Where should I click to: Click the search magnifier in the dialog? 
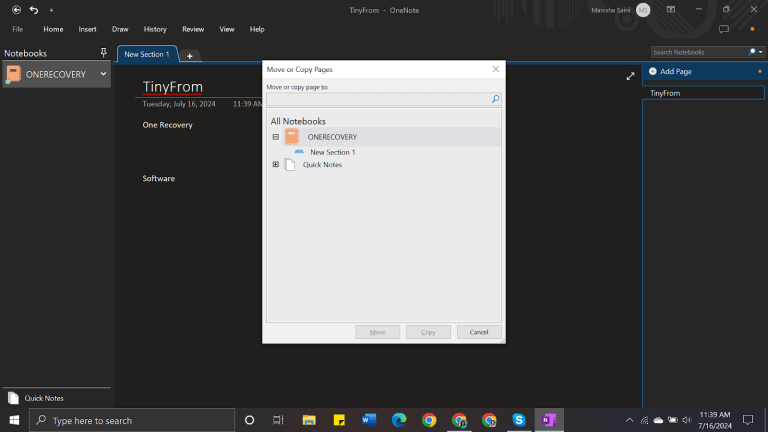495,100
